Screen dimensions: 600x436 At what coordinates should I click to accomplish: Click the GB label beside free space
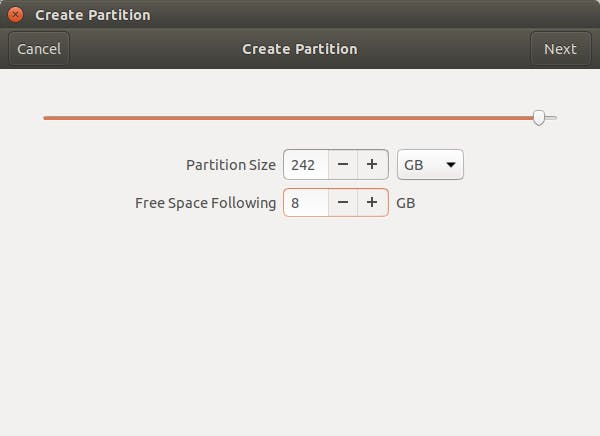406,203
